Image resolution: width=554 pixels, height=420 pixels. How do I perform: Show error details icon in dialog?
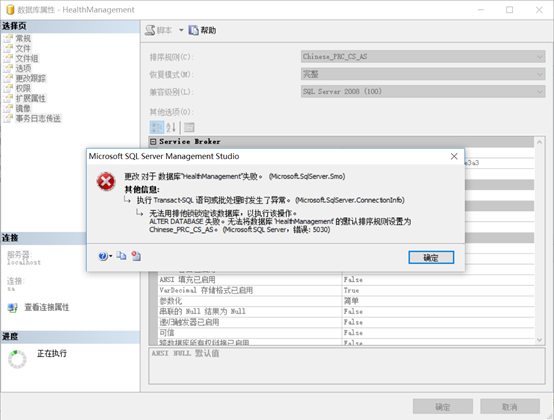[136, 256]
